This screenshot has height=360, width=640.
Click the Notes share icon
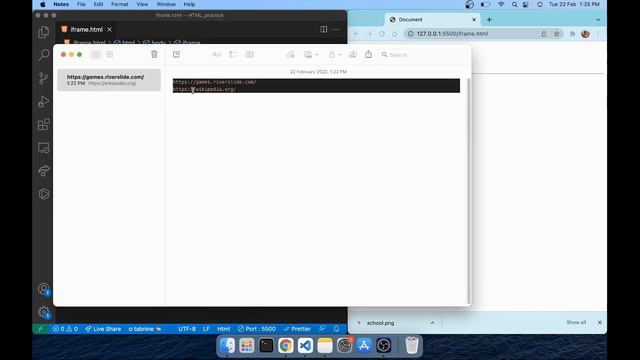369,54
